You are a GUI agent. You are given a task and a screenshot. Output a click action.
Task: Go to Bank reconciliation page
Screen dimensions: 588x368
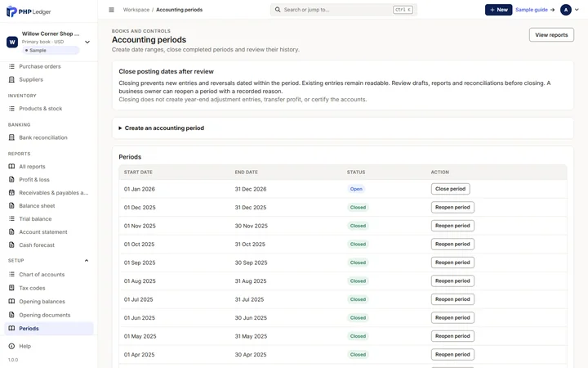tap(49, 137)
